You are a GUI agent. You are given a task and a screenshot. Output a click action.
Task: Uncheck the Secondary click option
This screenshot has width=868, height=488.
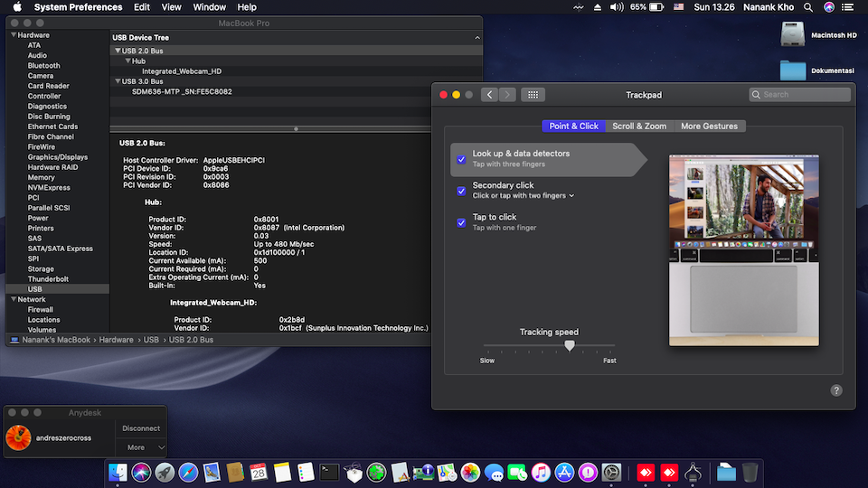pyautogui.click(x=461, y=191)
